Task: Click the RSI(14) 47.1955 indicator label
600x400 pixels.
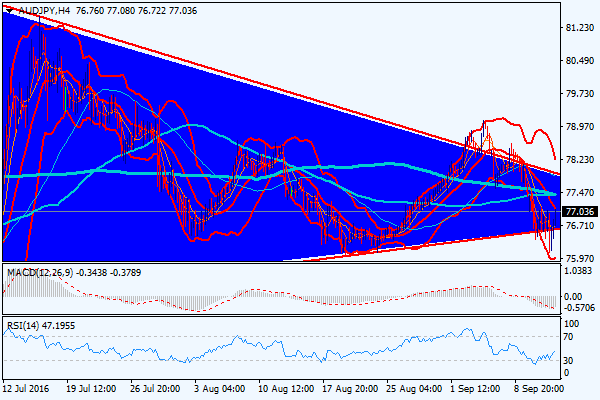Action: [x=41, y=326]
